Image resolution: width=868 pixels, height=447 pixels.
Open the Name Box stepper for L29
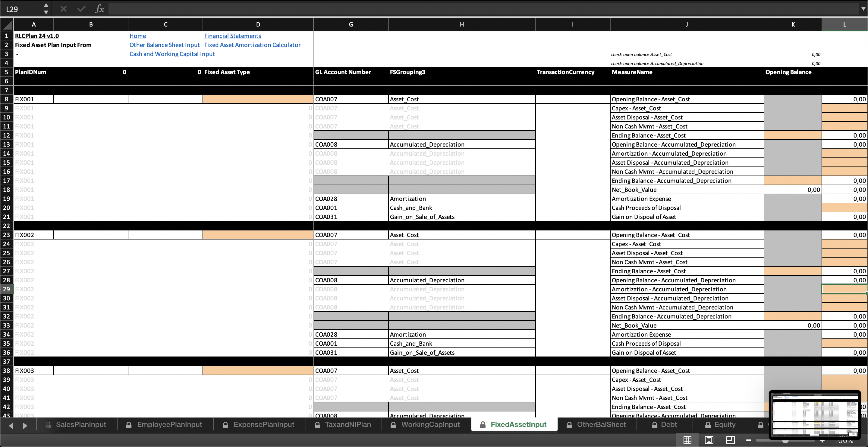pos(46,9)
